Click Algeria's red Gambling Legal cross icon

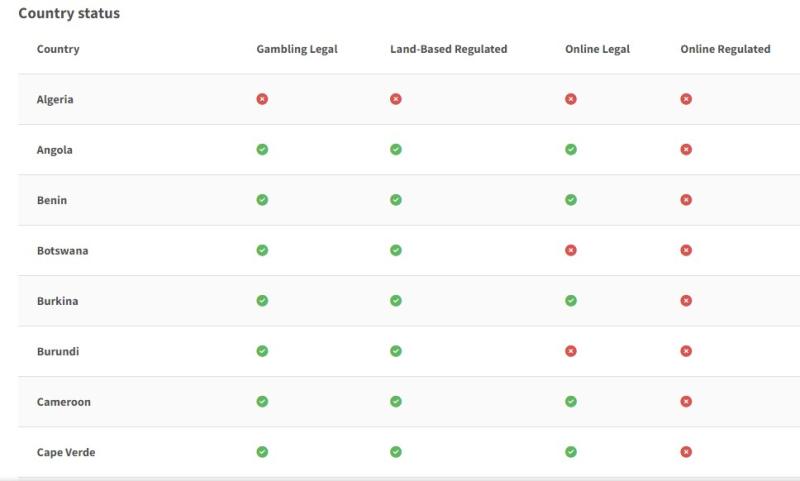(262, 99)
